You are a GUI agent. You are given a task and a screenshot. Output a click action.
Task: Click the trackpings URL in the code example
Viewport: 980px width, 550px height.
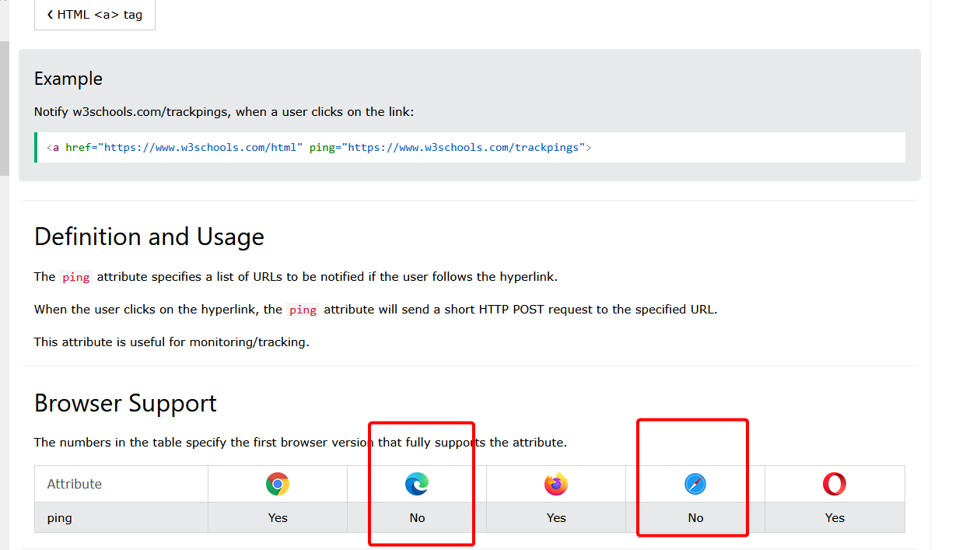coord(466,147)
